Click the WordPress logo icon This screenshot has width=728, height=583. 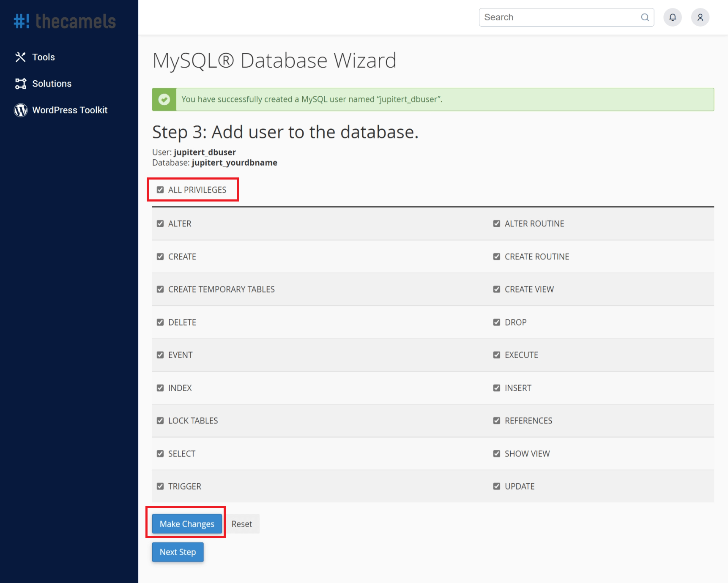coord(21,110)
